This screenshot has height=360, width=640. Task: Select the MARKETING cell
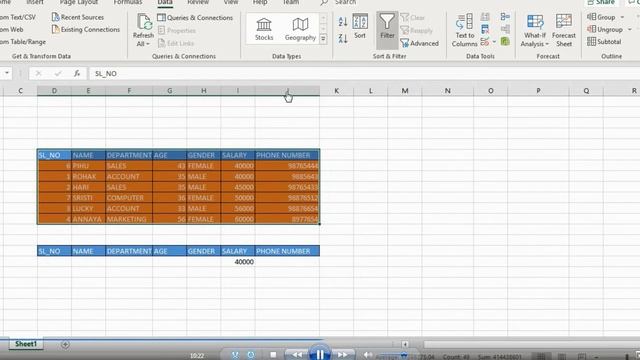coord(129,219)
